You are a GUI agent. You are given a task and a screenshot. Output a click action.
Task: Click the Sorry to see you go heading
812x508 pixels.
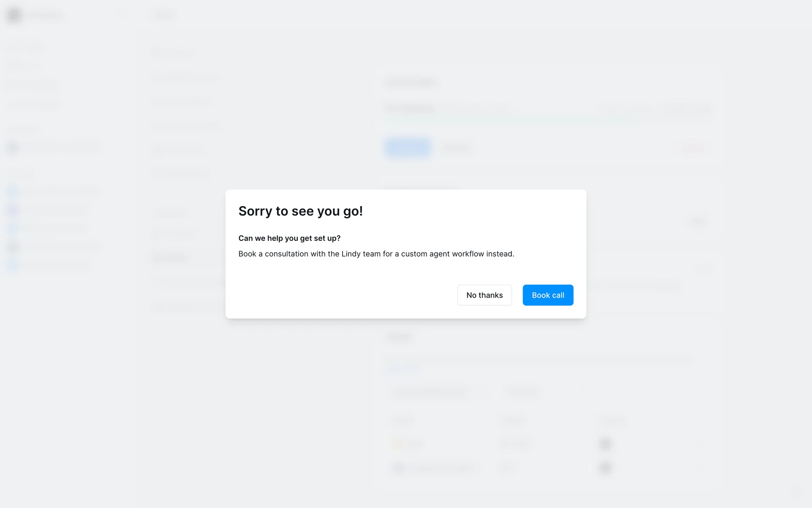(x=301, y=211)
